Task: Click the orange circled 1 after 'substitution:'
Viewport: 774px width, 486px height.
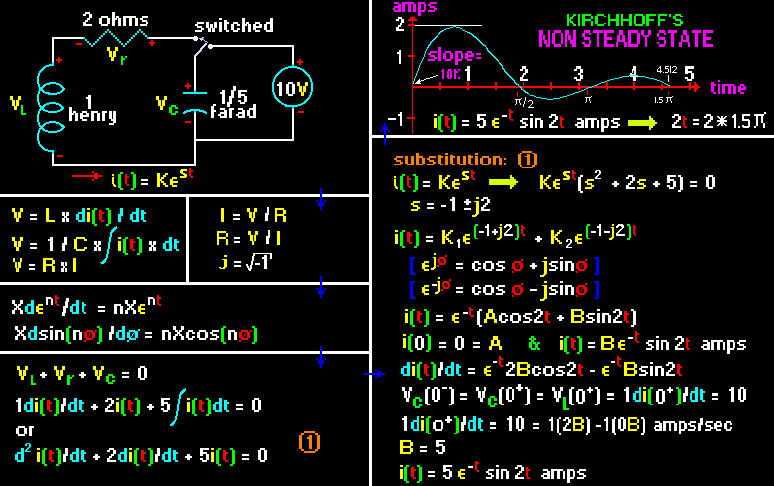Action: pyautogui.click(x=527, y=159)
